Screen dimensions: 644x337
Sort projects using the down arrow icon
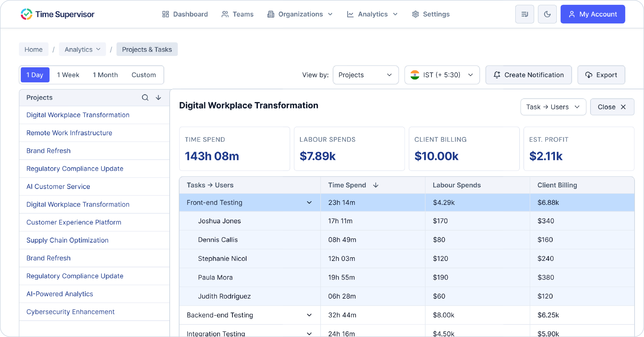158,97
